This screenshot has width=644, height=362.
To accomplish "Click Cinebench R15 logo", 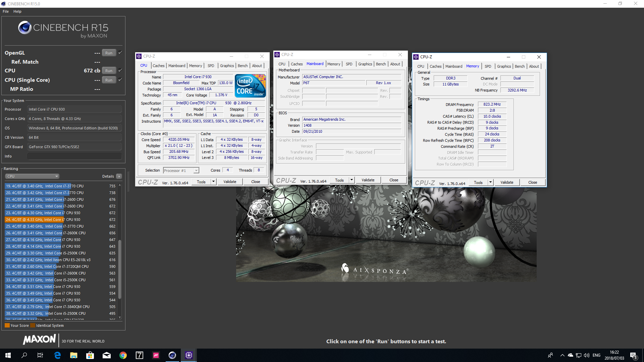I will click(63, 29).
